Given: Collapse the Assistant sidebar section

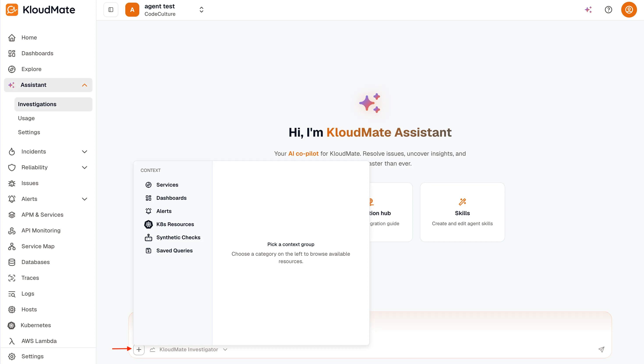Looking at the screenshot, I should [85, 85].
